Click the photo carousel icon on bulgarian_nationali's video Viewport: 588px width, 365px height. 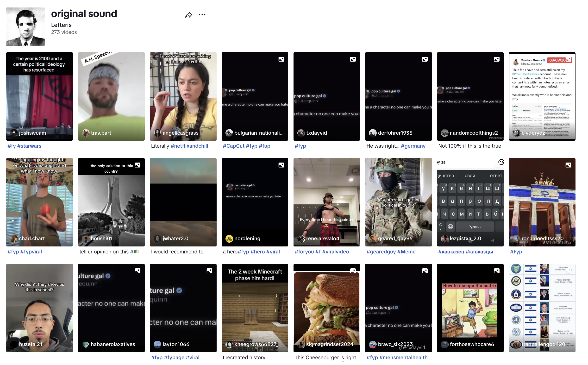click(281, 59)
